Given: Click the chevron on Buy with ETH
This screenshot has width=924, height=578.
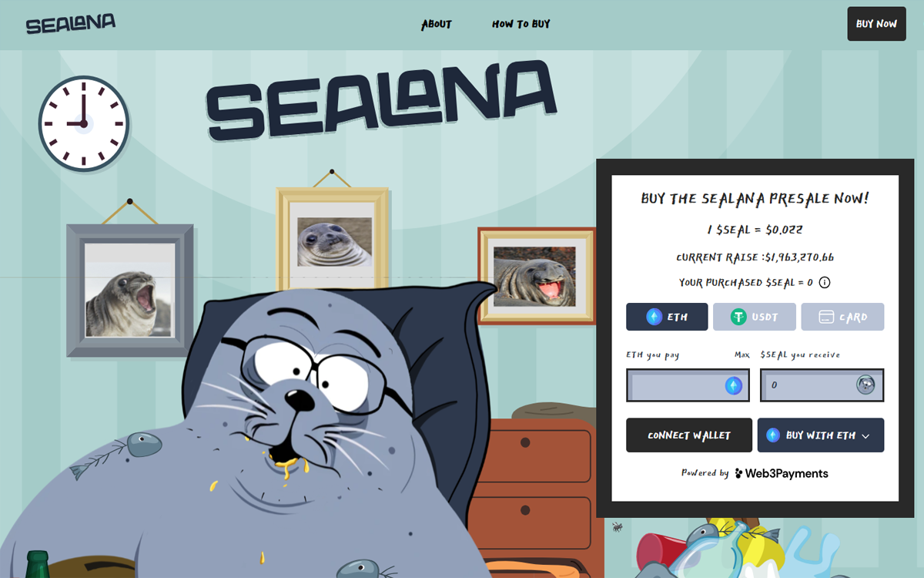Looking at the screenshot, I should 865,436.
